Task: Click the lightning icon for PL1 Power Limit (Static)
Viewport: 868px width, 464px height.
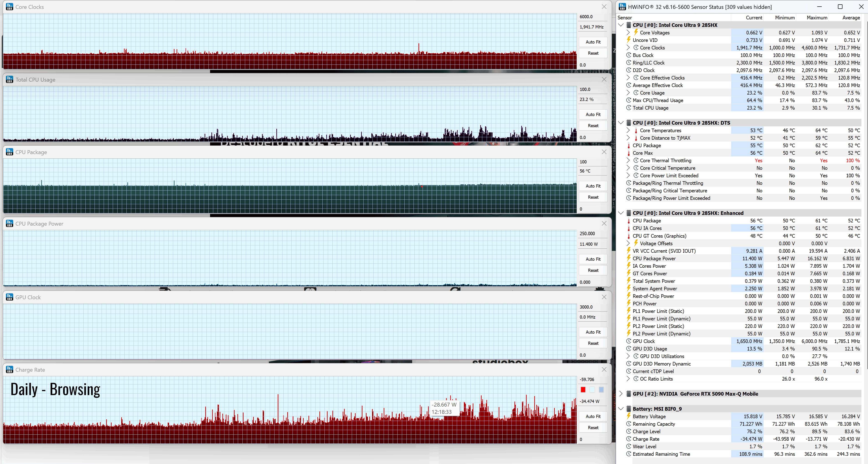Action: pyautogui.click(x=628, y=311)
